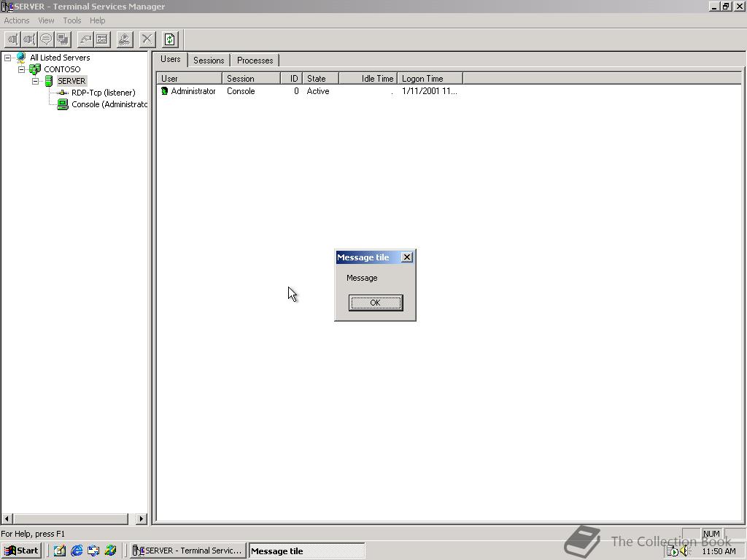
Task: Open Outlook Express quick launch icon
Action: pos(93,551)
